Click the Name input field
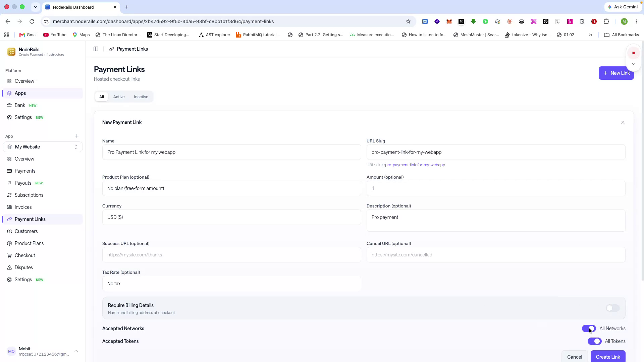 (231, 152)
